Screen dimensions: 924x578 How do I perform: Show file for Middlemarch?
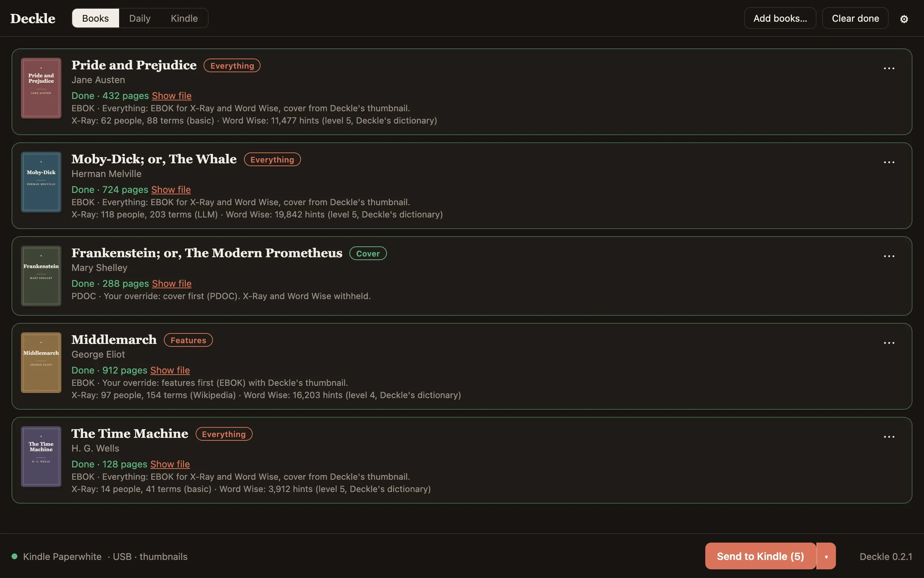170,370
